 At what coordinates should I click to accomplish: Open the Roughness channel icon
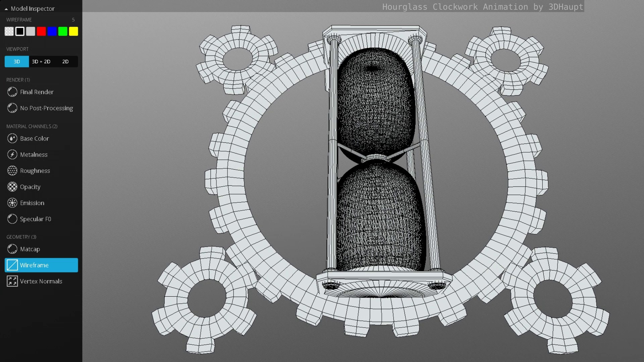click(x=12, y=171)
